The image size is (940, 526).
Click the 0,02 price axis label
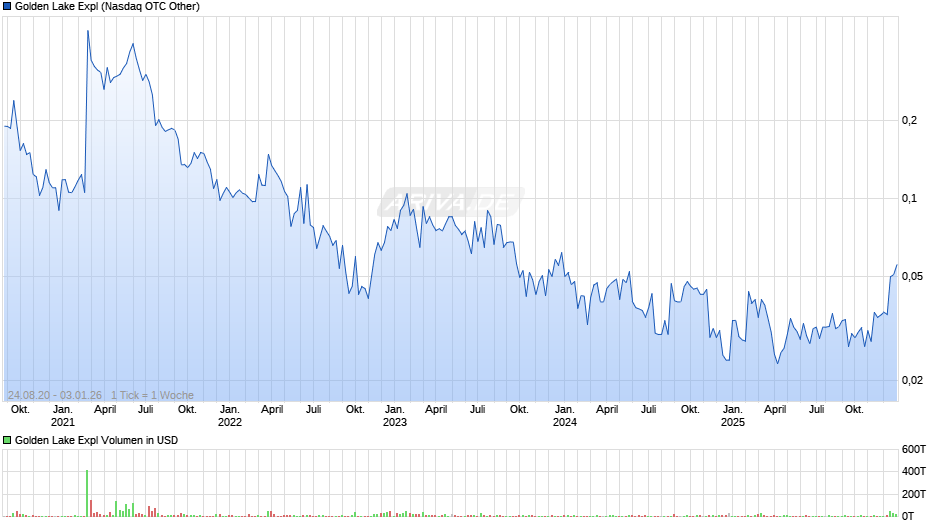[x=912, y=380]
